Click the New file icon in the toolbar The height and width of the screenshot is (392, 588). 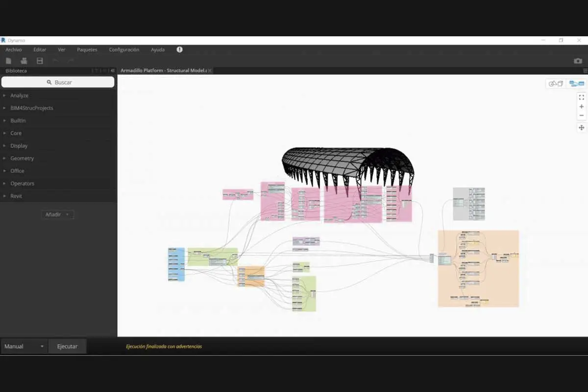coord(8,61)
